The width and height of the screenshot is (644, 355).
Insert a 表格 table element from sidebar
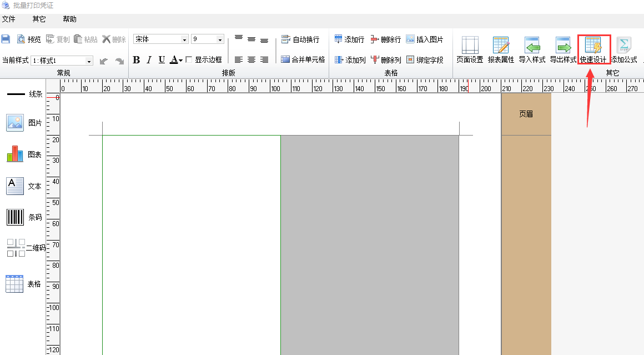pyautogui.click(x=15, y=283)
